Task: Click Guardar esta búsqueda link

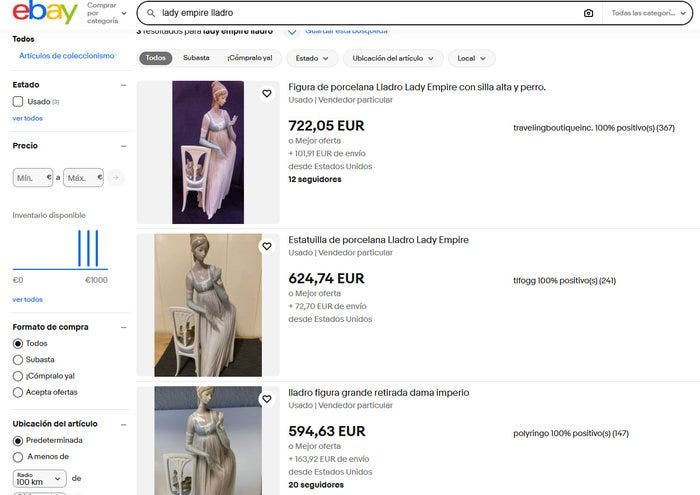Action: pyautogui.click(x=346, y=31)
